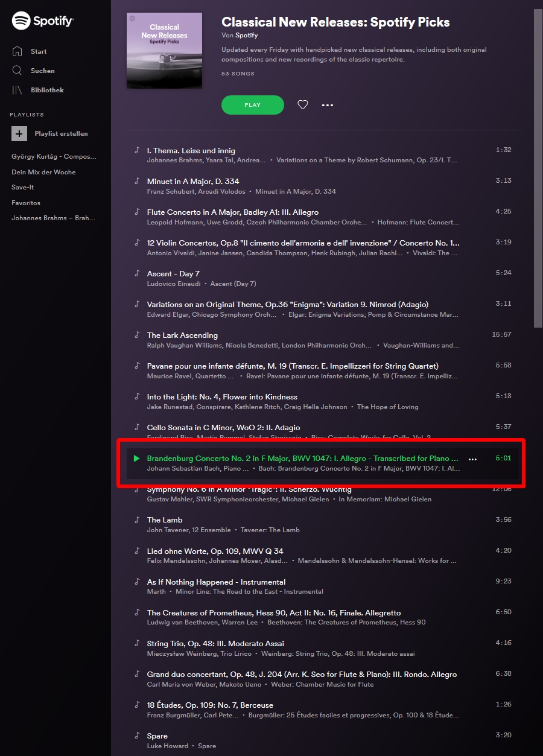Click note icon beside The Lamb
Image resolution: width=543 pixels, height=756 pixels.
[x=137, y=520]
